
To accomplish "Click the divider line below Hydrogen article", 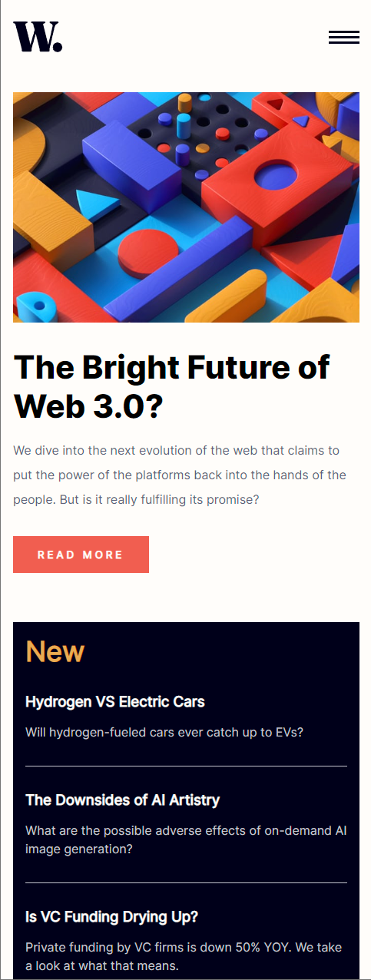I will pyautogui.click(x=186, y=766).
